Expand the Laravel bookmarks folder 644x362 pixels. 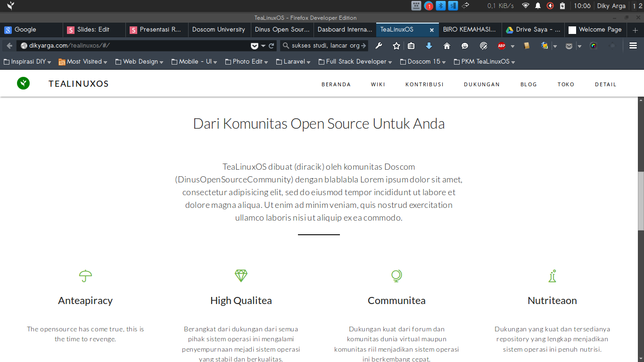click(294, 61)
